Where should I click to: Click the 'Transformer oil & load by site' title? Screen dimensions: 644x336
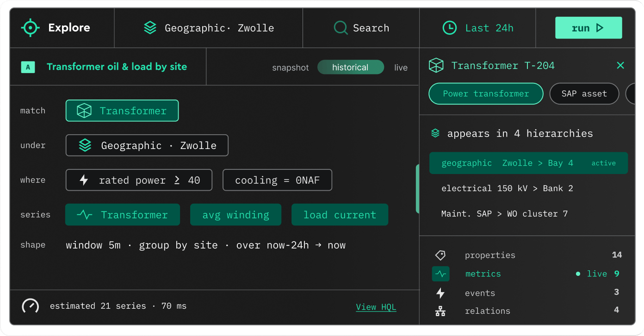tap(117, 67)
